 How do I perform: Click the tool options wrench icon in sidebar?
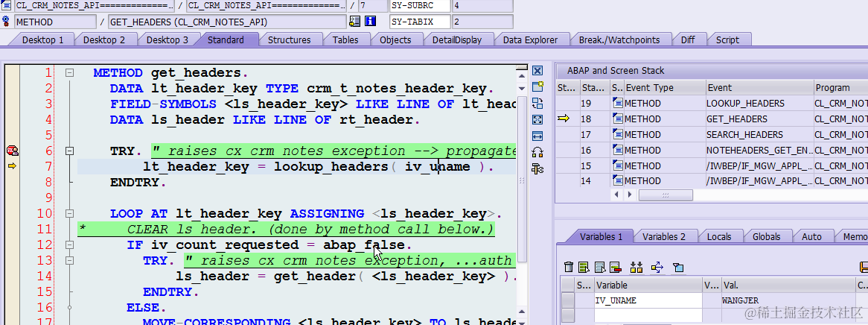tap(537, 168)
